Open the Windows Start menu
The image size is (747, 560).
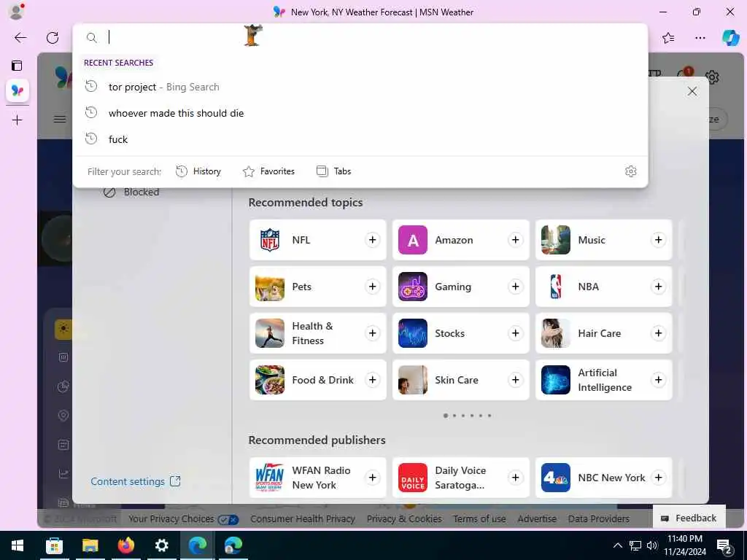point(18,545)
